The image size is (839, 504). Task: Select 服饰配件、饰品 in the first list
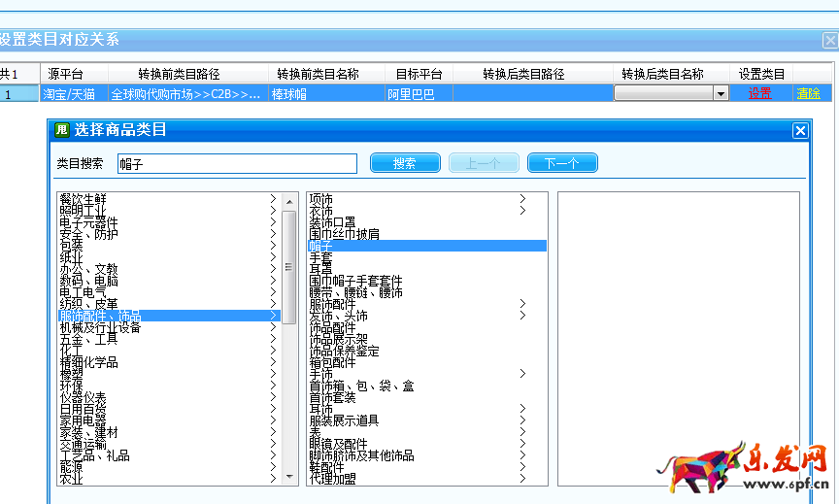click(100, 316)
